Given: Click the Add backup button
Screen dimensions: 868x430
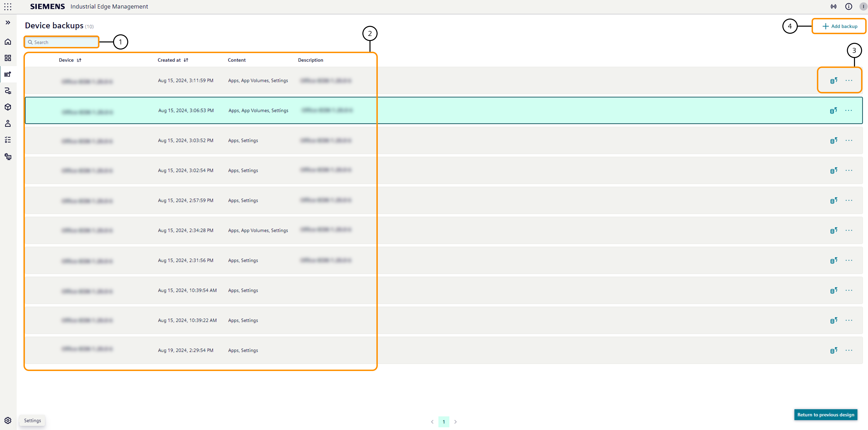Looking at the screenshot, I should pos(839,26).
